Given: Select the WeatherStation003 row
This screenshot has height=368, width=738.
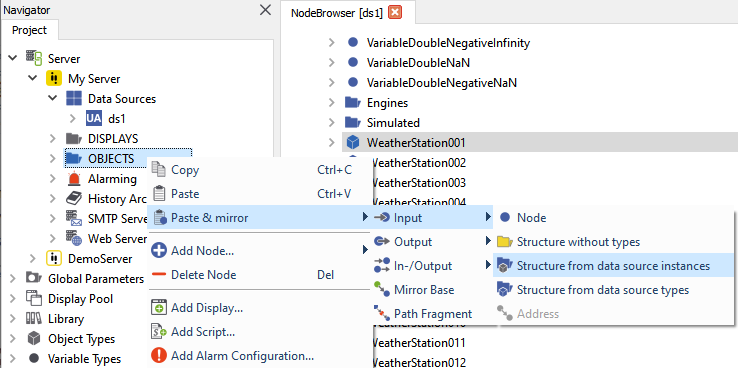Looking at the screenshot, I should [418, 182].
